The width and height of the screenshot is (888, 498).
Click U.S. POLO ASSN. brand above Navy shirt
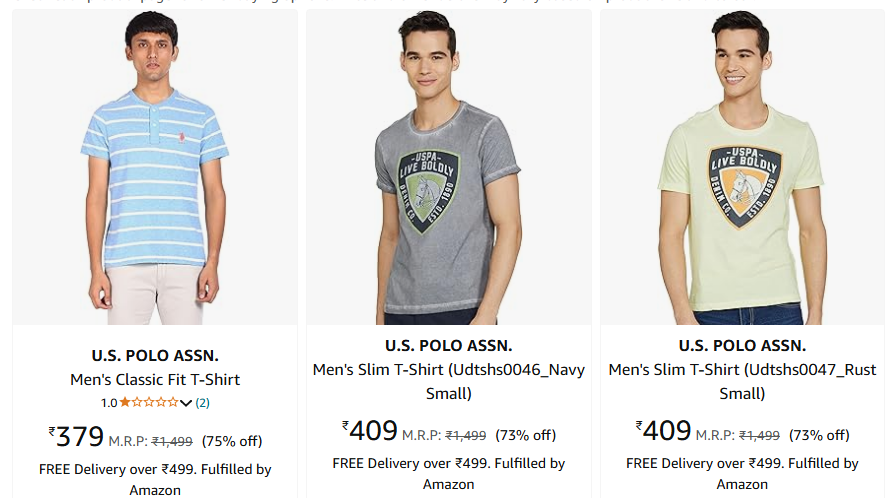(x=449, y=346)
